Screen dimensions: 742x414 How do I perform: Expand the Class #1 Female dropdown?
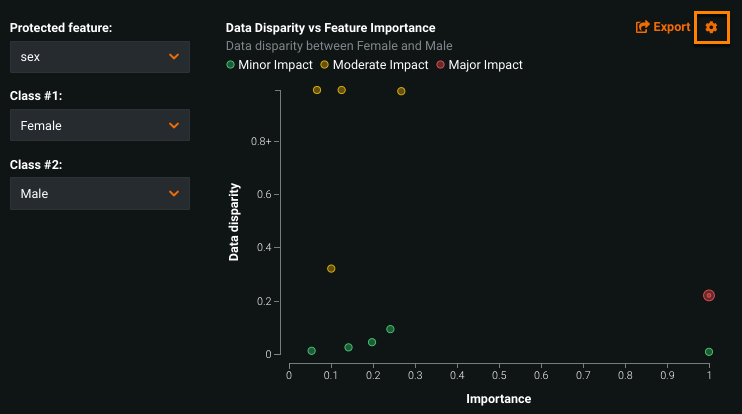(x=100, y=126)
